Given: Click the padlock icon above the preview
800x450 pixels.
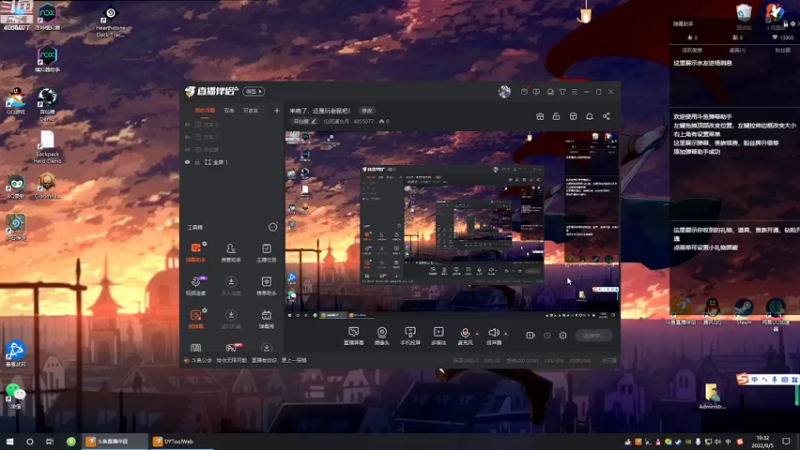Looking at the screenshot, I should (x=556, y=116).
